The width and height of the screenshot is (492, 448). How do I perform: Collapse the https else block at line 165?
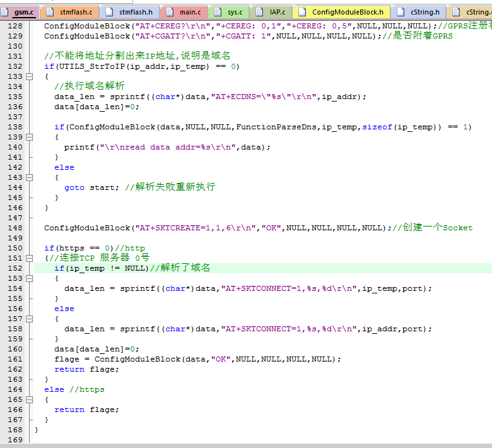29,399
